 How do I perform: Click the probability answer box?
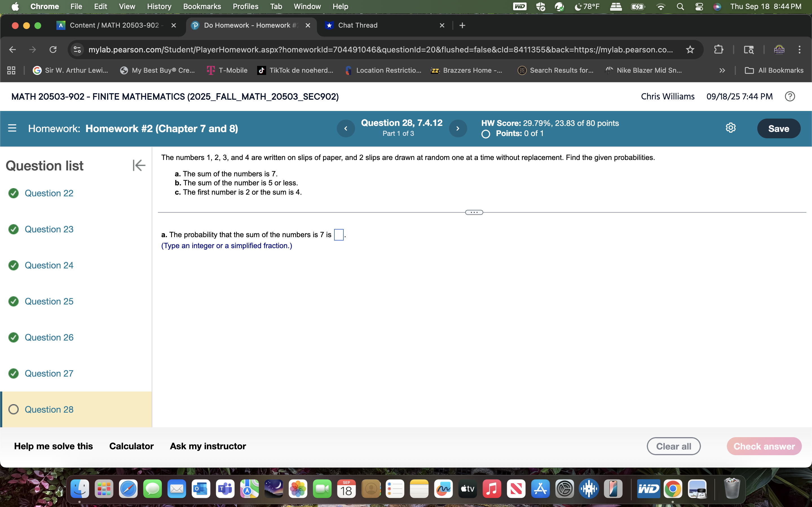339,234
